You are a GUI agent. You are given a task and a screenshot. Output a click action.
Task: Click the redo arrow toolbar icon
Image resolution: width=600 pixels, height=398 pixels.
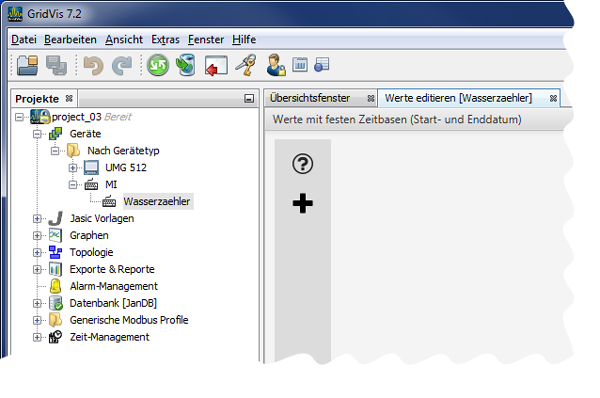click(x=122, y=65)
